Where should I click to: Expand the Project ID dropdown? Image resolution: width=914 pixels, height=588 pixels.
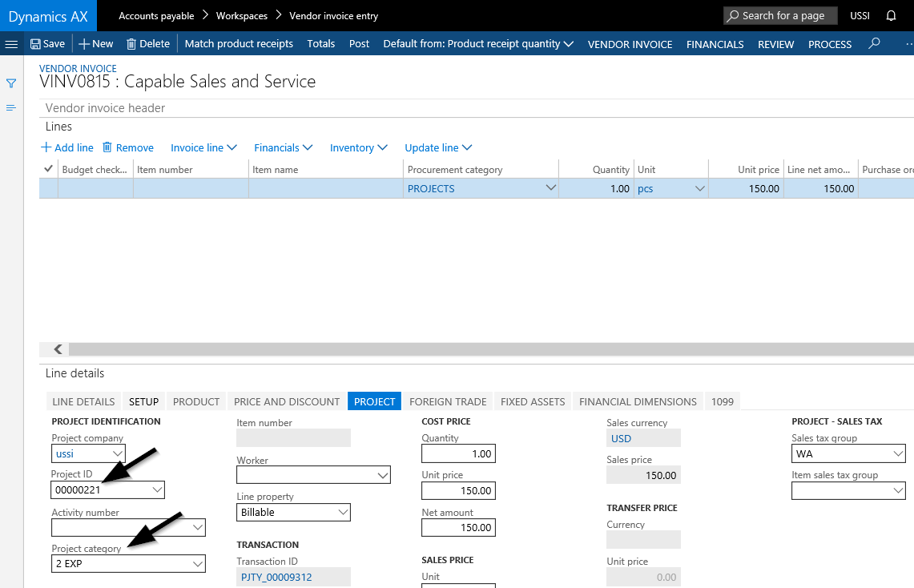tap(157, 489)
